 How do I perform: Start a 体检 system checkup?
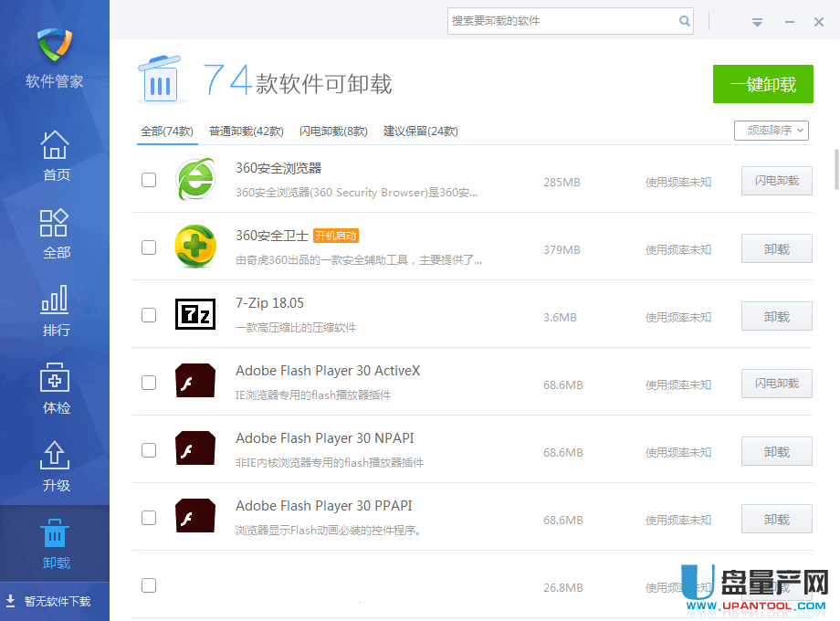click(55, 389)
